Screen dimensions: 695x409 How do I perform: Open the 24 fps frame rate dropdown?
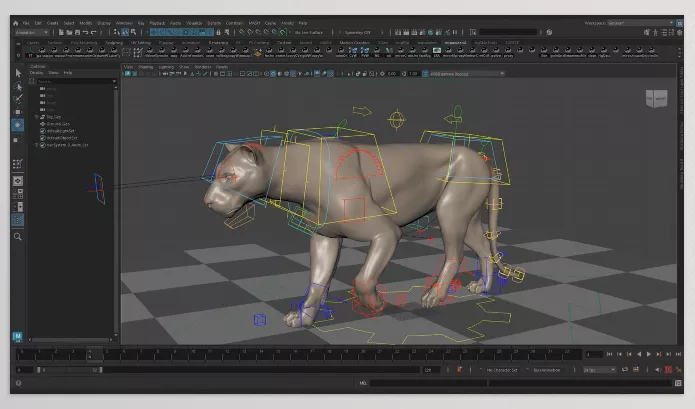pos(599,370)
